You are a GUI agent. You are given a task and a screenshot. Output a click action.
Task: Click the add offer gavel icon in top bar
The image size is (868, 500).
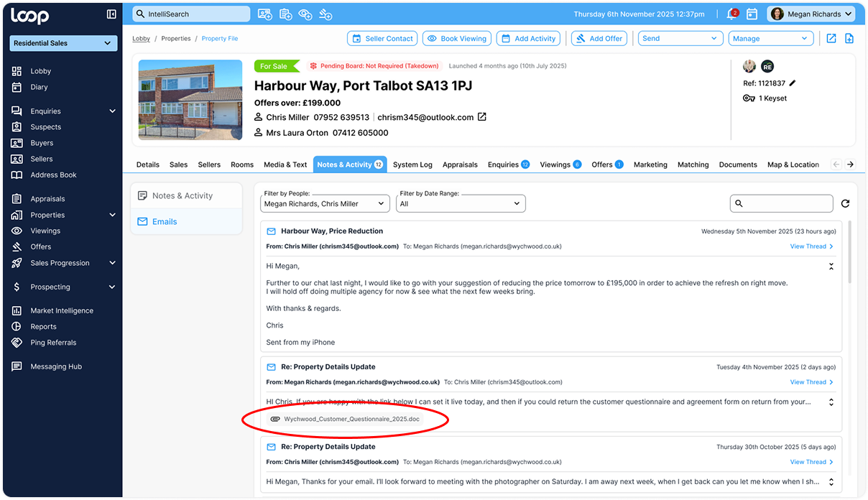point(325,14)
